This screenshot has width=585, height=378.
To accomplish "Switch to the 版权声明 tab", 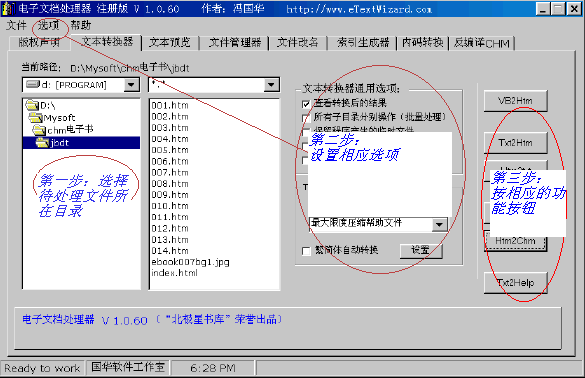I will click(x=39, y=43).
